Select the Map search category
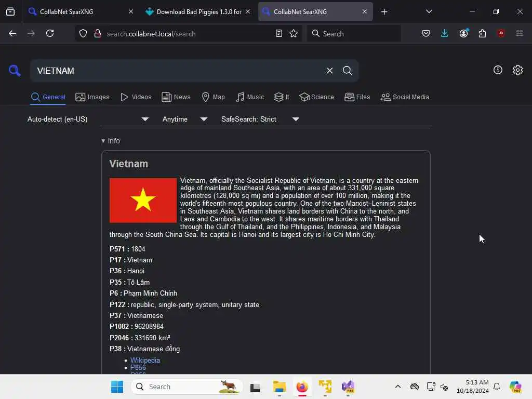Screen dimensions: 532x399 [x=214, y=97]
